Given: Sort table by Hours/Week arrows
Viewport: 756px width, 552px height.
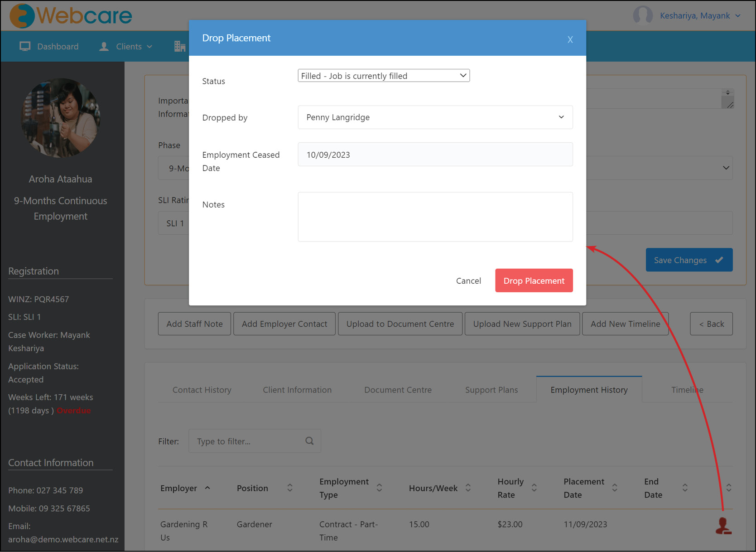Looking at the screenshot, I should [x=468, y=488].
